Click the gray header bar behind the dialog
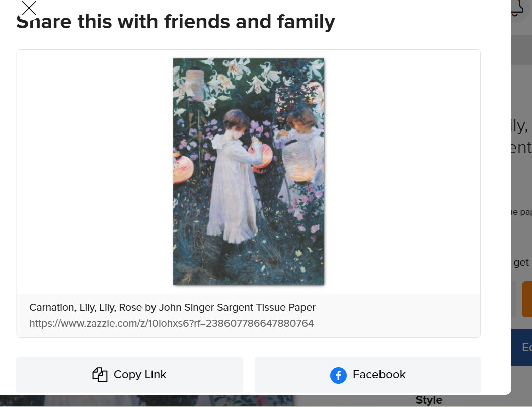The height and width of the screenshot is (407, 532). tap(522, 49)
